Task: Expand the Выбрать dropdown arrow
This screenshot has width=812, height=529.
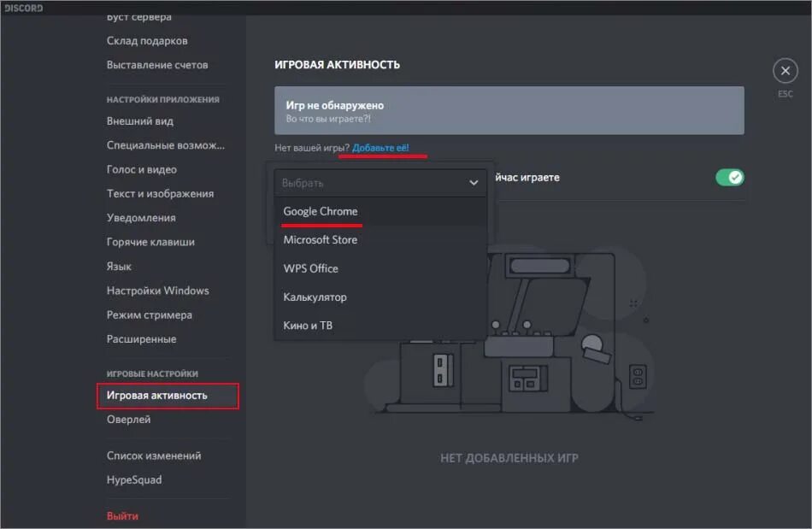Action: (474, 183)
